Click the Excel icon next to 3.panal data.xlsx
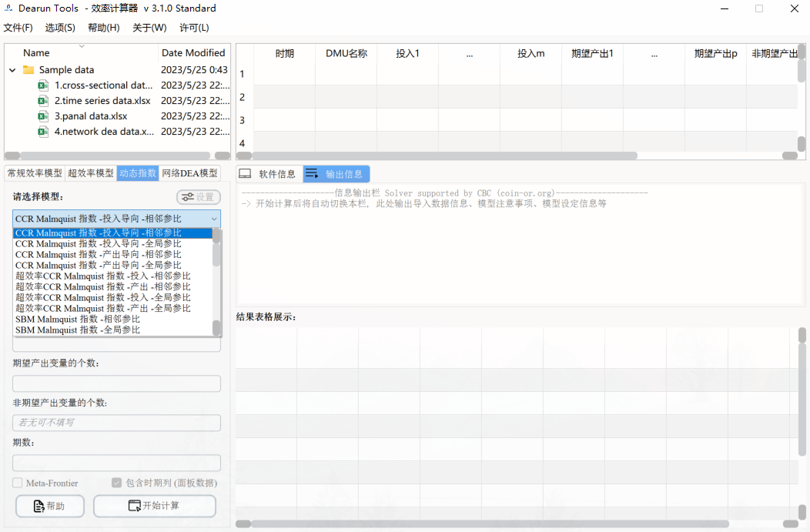The width and height of the screenshot is (810, 532). coord(43,115)
